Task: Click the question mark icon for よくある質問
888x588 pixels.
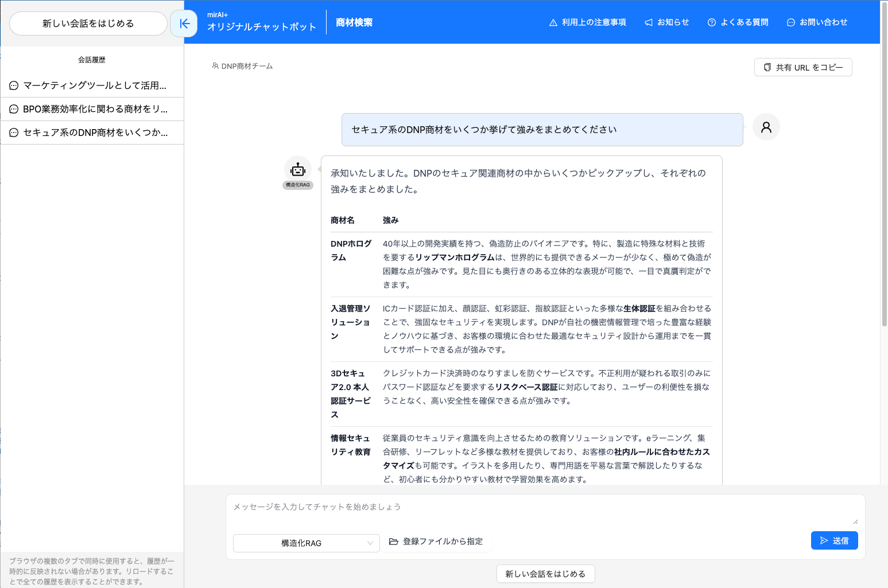Action: (x=711, y=22)
